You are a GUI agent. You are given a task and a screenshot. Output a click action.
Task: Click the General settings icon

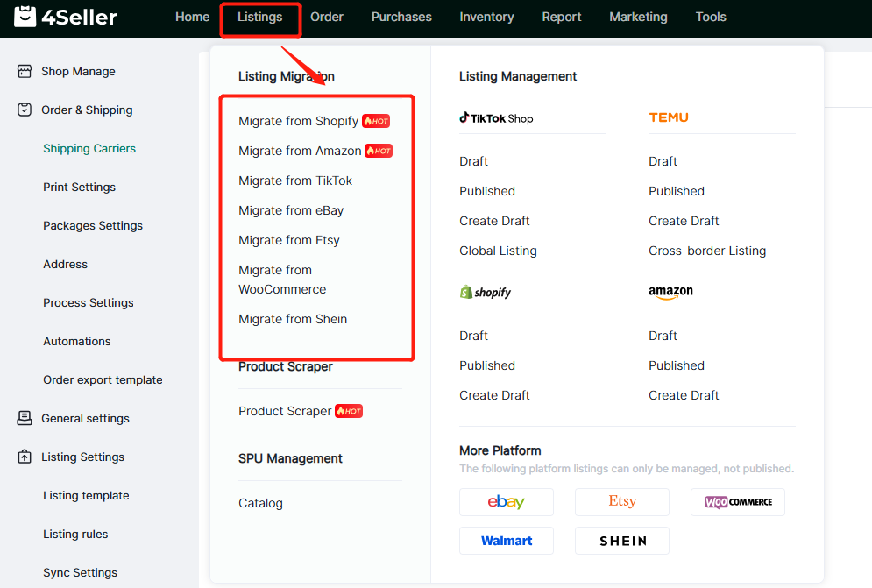25,418
